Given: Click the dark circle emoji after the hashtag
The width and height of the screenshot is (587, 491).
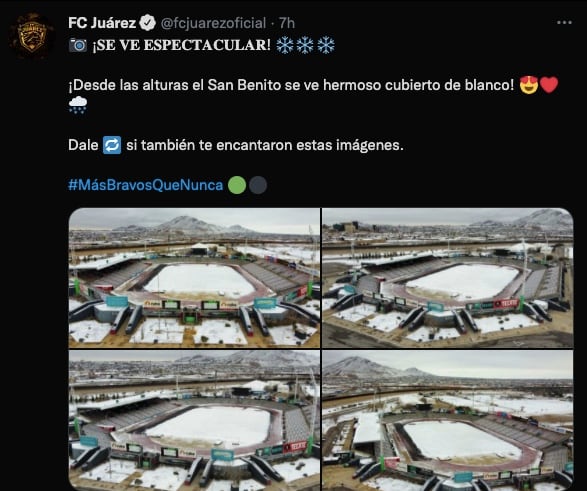Looking at the screenshot, I should click(258, 185).
